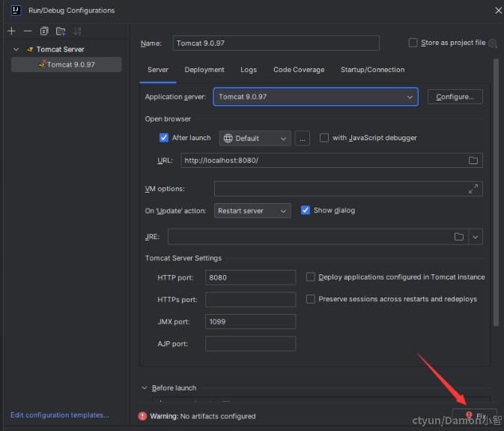This screenshot has height=431, width=504.
Task: Switch to the Logs tab
Action: [x=249, y=70]
